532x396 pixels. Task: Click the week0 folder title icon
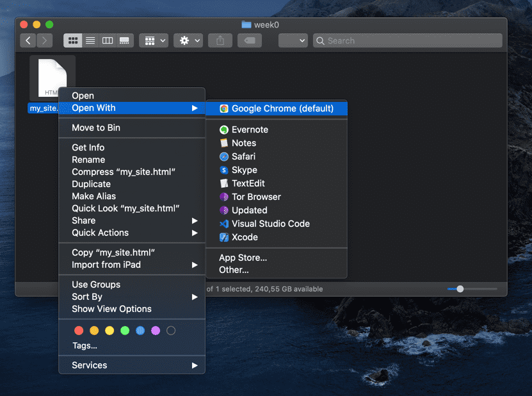click(246, 25)
